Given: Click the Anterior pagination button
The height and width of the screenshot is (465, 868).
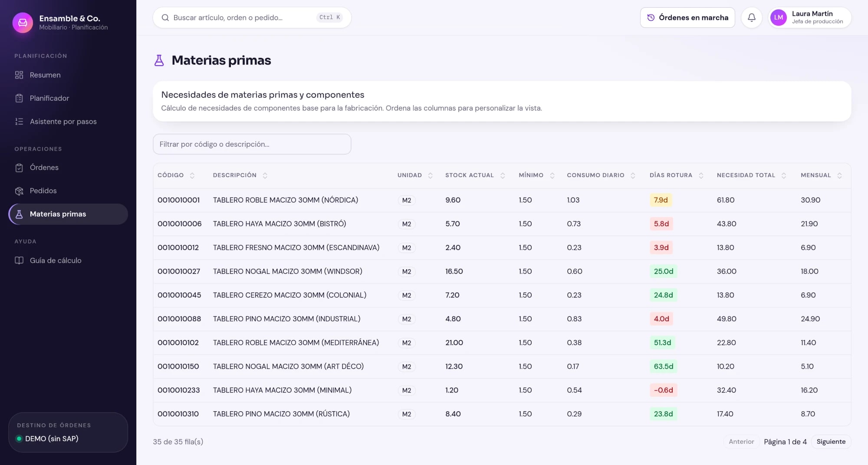Looking at the screenshot, I should (741, 442).
